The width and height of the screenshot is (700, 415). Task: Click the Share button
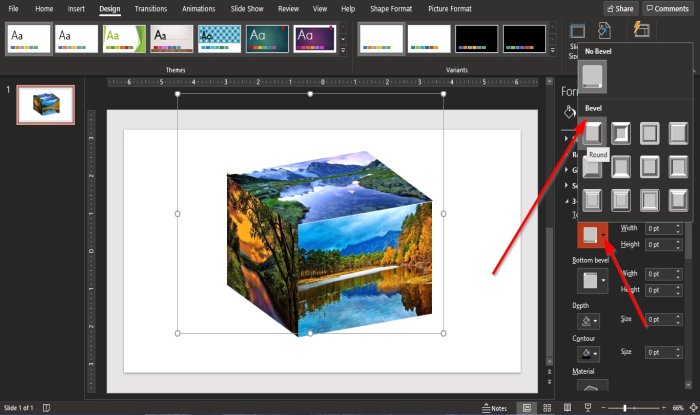[619, 8]
